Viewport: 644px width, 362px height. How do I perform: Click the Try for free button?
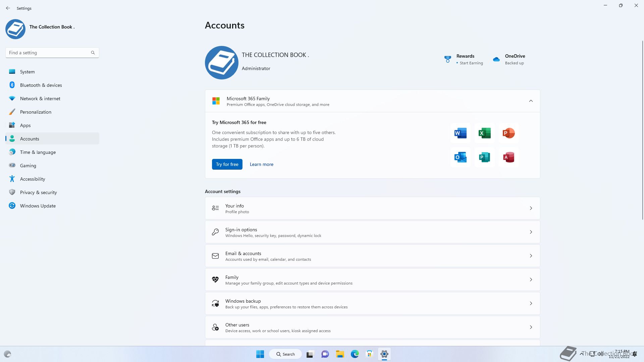(x=227, y=164)
